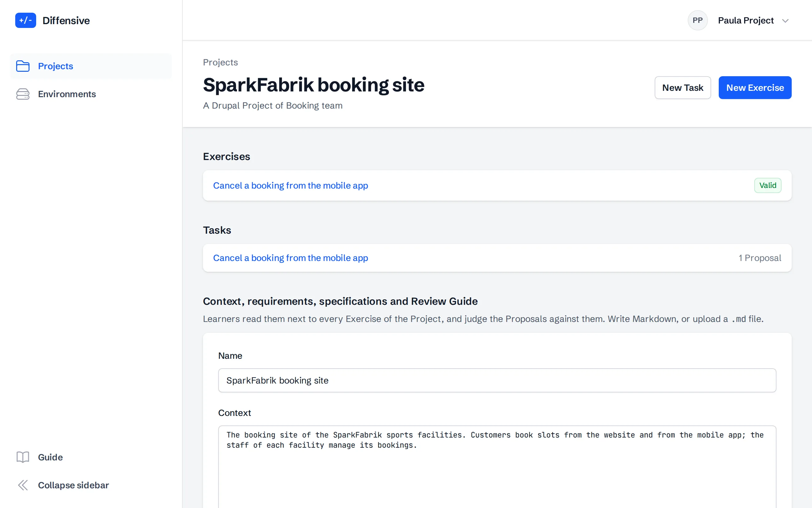The width and height of the screenshot is (812, 508).
Task: Open the task 'Cancel a booking from the mobile app'
Action: click(291, 258)
